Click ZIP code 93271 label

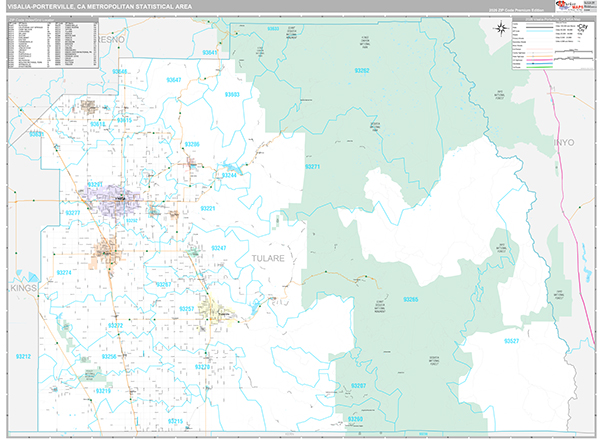click(312, 166)
